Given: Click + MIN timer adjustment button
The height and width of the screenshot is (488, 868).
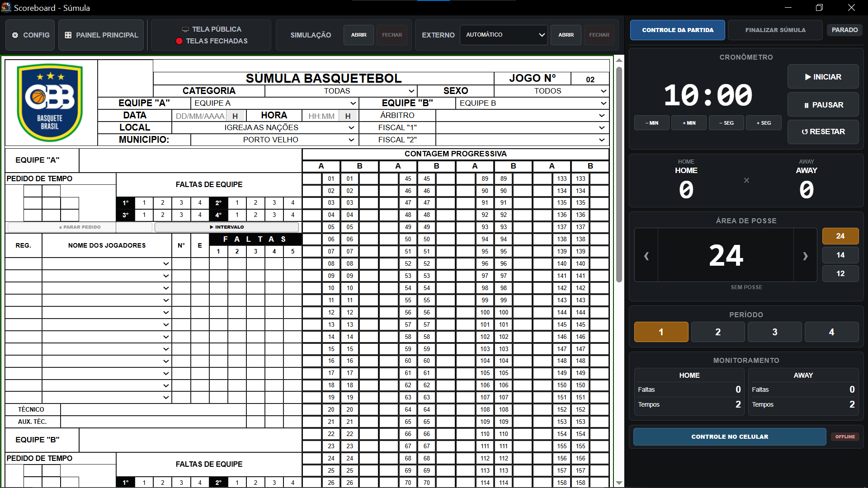Looking at the screenshot, I should pos(689,123).
